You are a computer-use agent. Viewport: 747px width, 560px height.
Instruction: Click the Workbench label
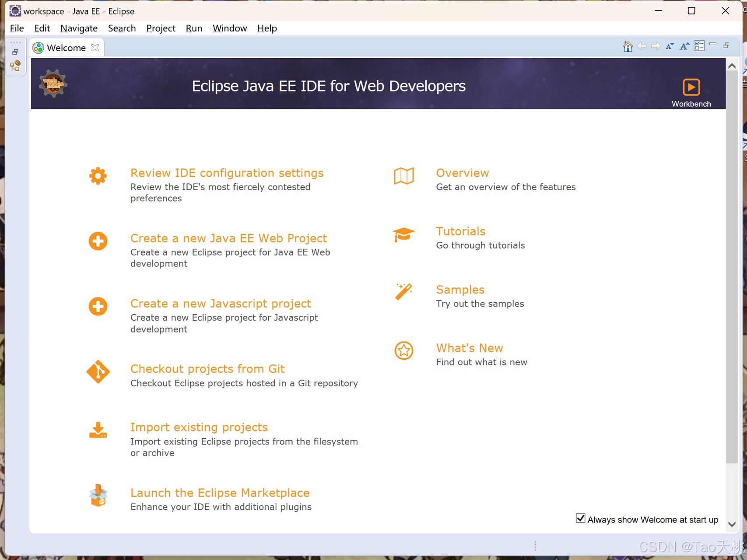click(x=691, y=104)
